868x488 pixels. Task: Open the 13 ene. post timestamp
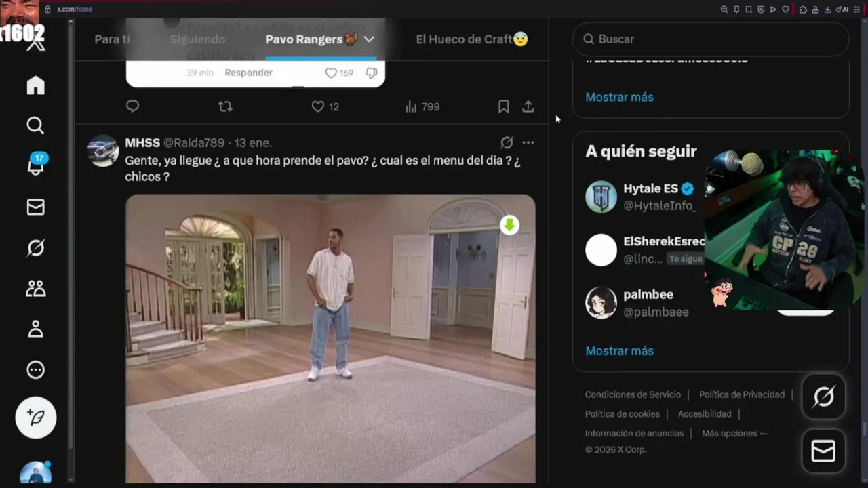[x=253, y=143]
